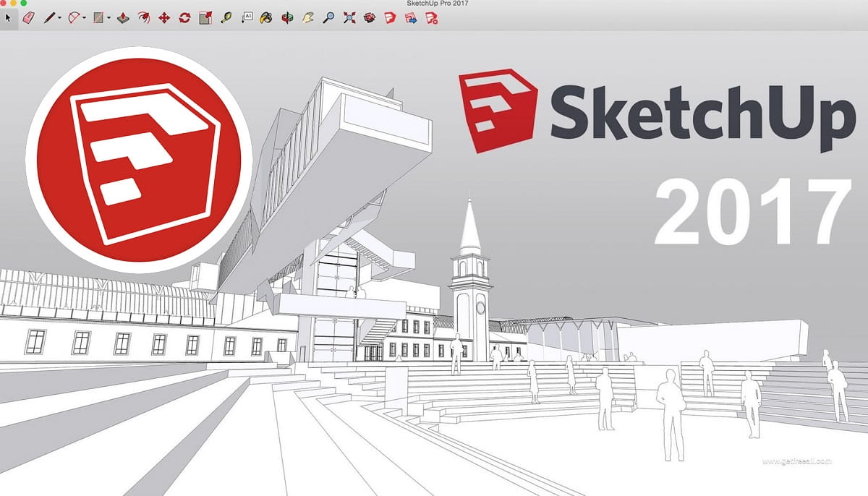Select the Orbit tool
This screenshot has width=868, height=496.
[x=288, y=17]
